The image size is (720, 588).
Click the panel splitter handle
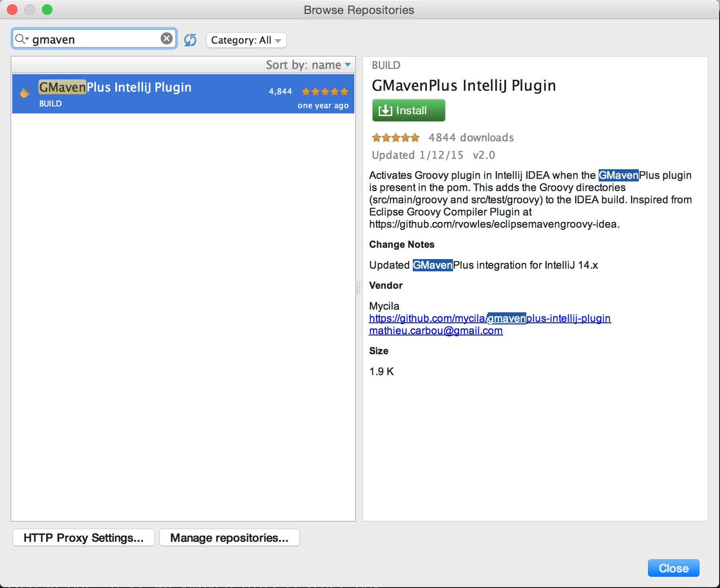point(358,288)
